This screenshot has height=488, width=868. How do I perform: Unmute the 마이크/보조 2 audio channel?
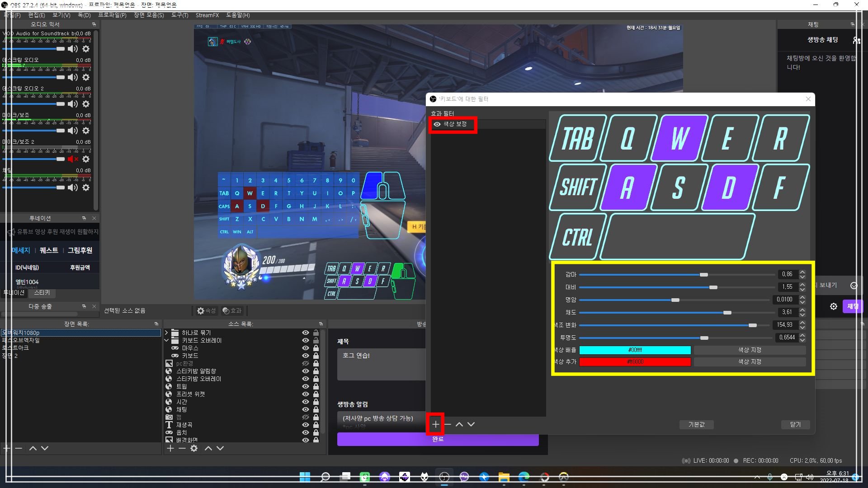(72, 159)
